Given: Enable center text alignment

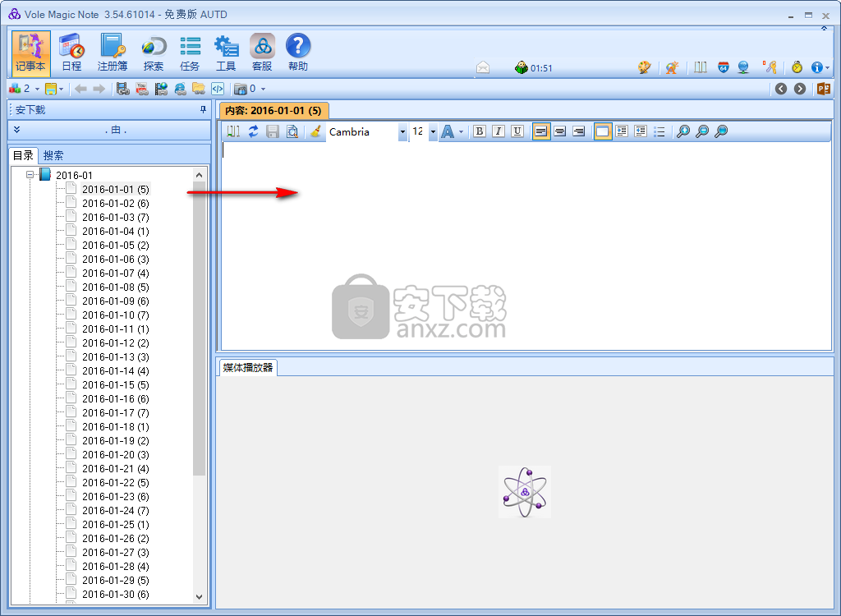Looking at the screenshot, I should 560,131.
